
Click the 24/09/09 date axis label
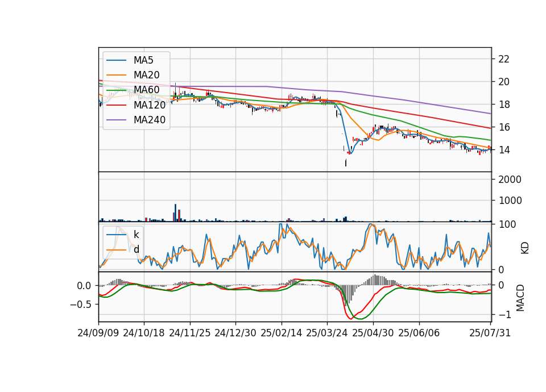click(x=98, y=333)
